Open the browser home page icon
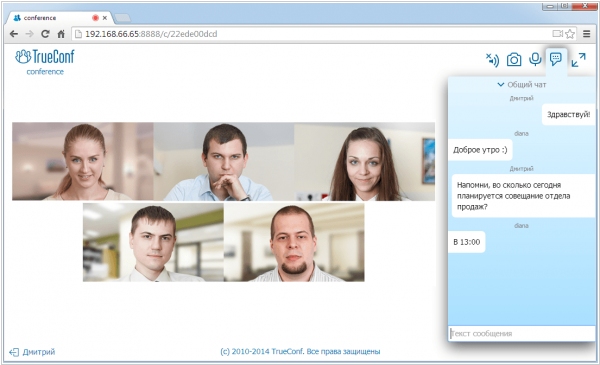 pyautogui.click(x=61, y=34)
